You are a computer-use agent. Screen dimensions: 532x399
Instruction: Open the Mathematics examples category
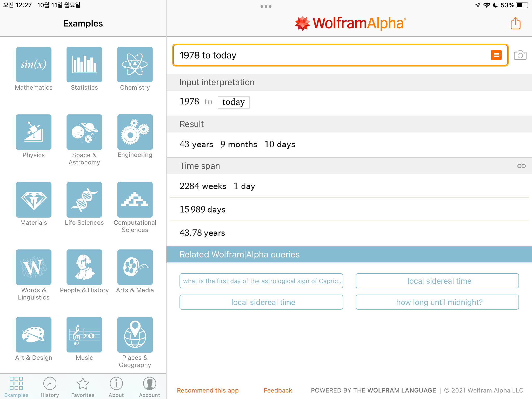pyautogui.click(x=34, y=65)
